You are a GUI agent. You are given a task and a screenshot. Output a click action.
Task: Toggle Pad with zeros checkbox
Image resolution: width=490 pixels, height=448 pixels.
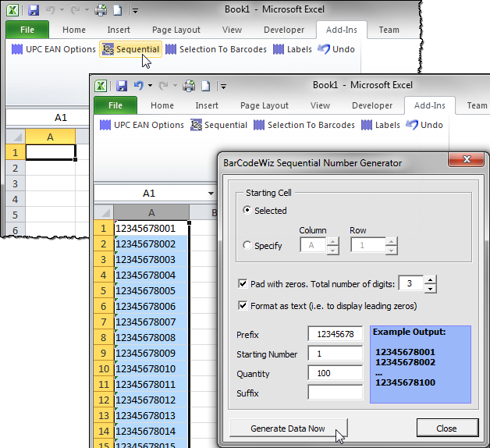coord(243,283)
